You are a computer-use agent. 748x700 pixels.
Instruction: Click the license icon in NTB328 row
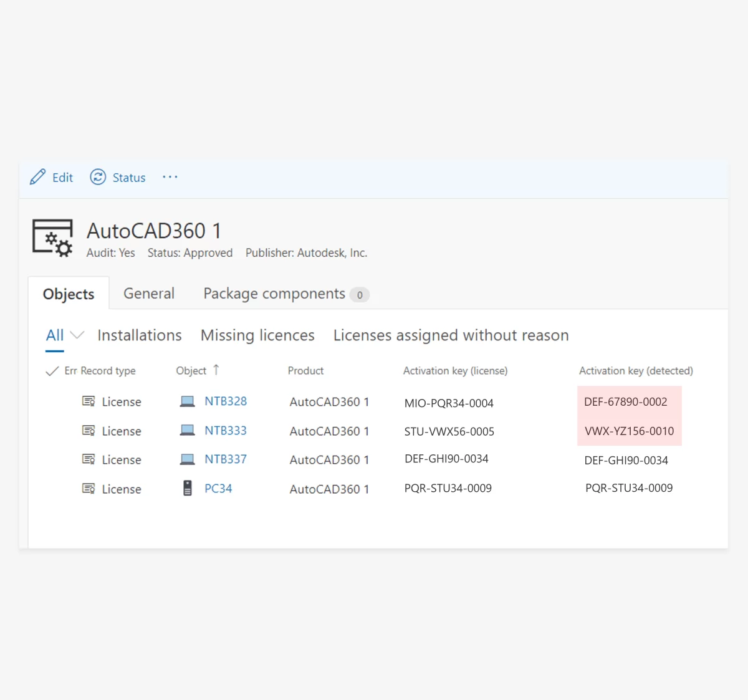click(89, 401)
